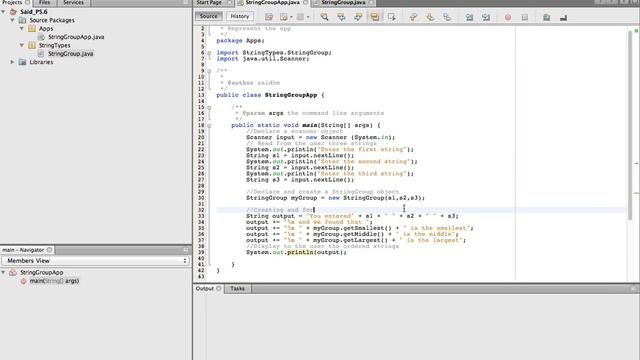Image resolution: width=640 pixels, height=360 pixels.
Task: Toggle code fold at the import line
Action: pos(209,53)
